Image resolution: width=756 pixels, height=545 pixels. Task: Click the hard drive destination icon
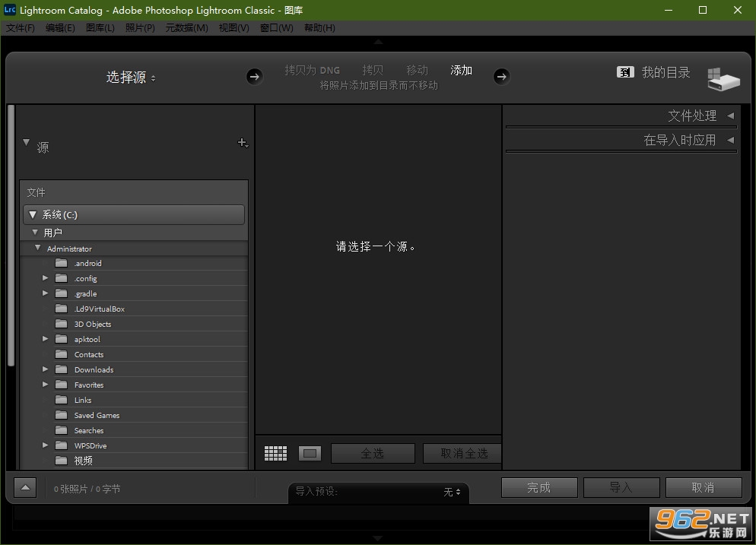click(x=723, y=79)
